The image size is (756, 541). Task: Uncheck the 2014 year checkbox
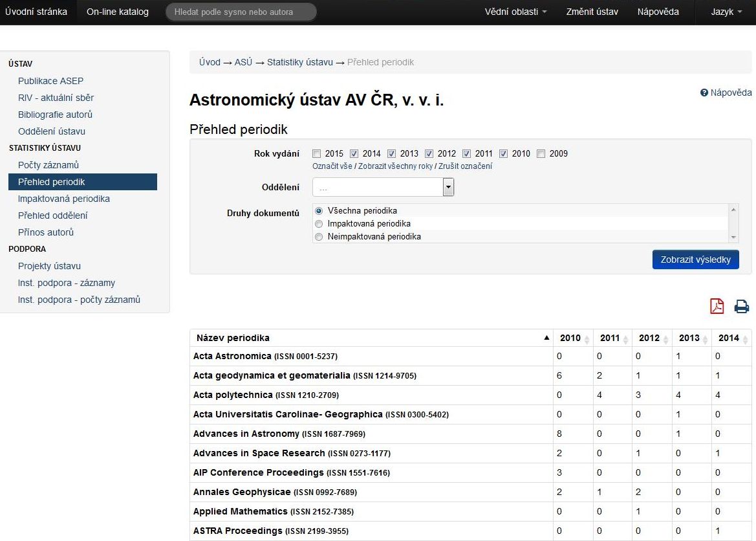point(354,153)
